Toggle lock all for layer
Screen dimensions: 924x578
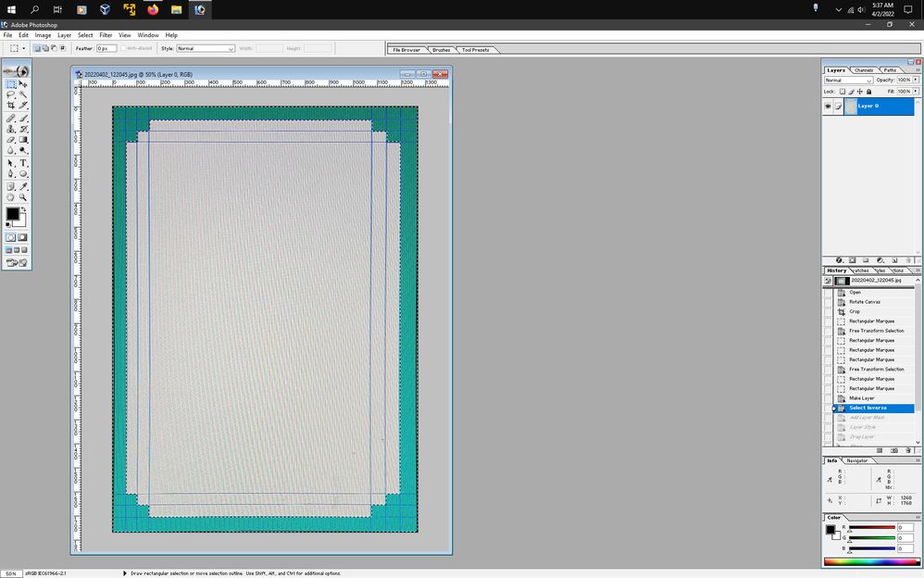click(x=868, y=92)
